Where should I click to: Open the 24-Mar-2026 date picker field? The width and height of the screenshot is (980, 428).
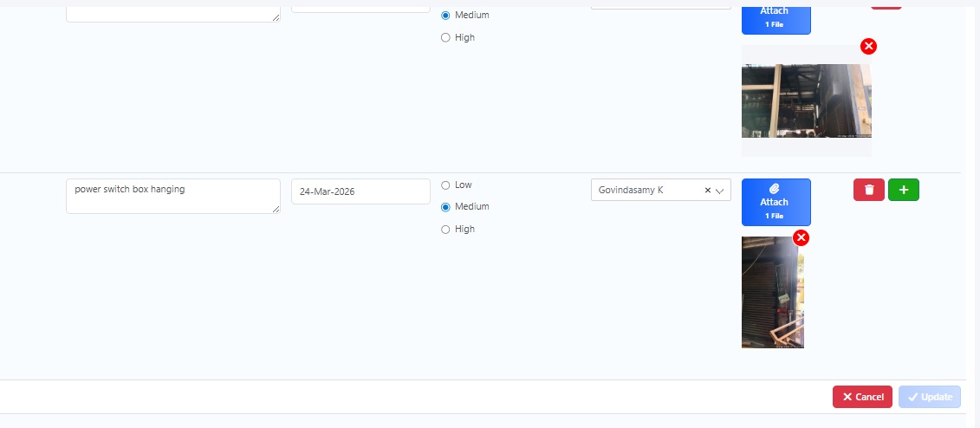point(360,191)
